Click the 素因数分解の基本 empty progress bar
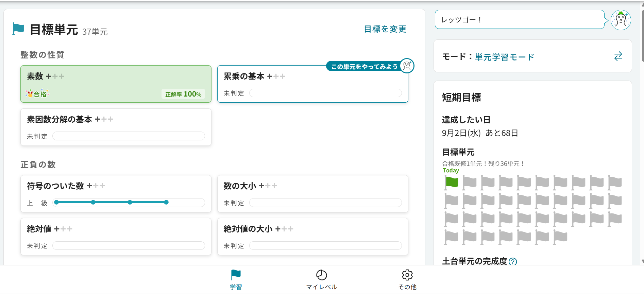 (129, 136)
